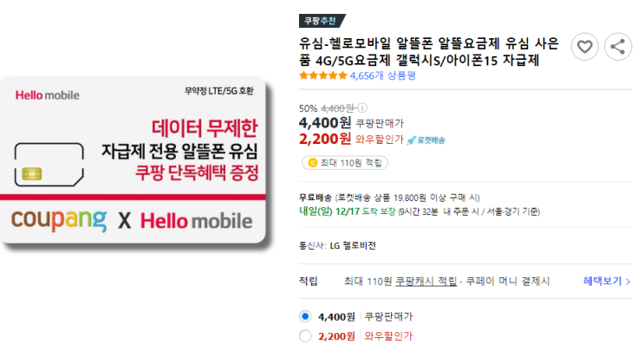Click the product title 유심-헬로모바일 알뜰폰
Viewport: 644px width, 351px height.
[x=429, y=52]
